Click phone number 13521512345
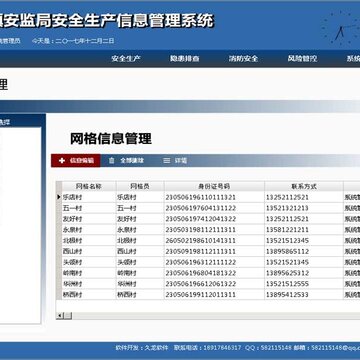 tap(287, 240)
